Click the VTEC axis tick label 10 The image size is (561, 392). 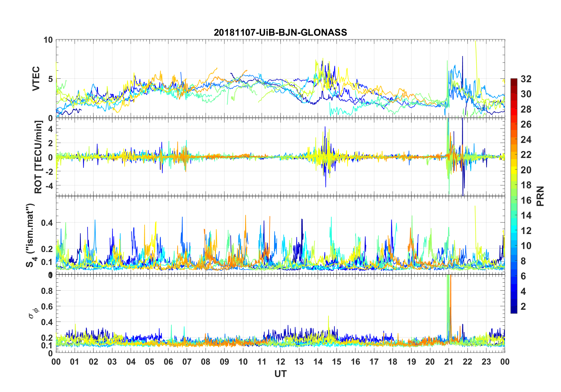point(48,40)
